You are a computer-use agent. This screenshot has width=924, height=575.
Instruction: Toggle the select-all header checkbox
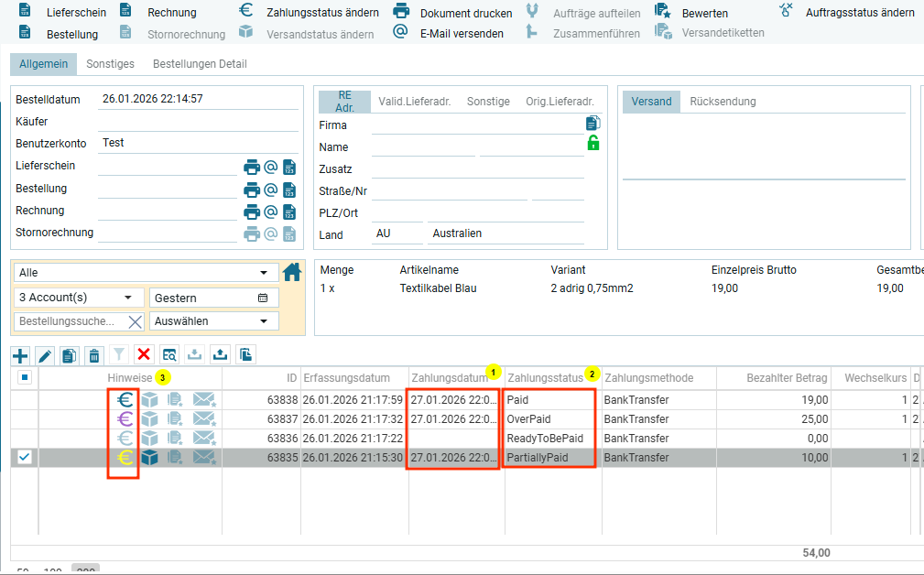tap(25, 377)
